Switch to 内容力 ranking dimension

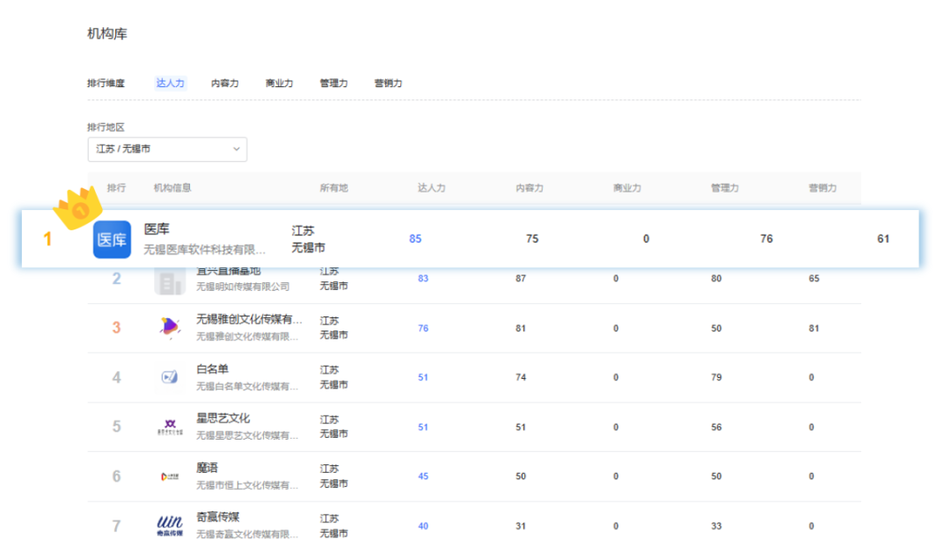tap(224, 84)
